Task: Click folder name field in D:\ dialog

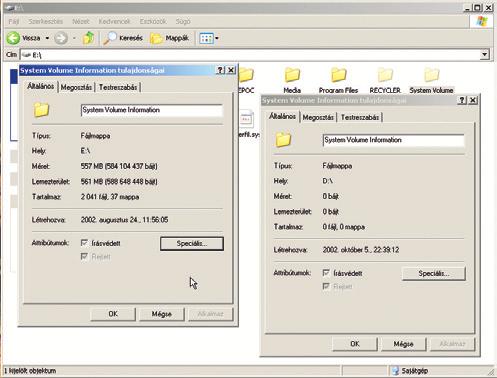Action: pos(394,140)
